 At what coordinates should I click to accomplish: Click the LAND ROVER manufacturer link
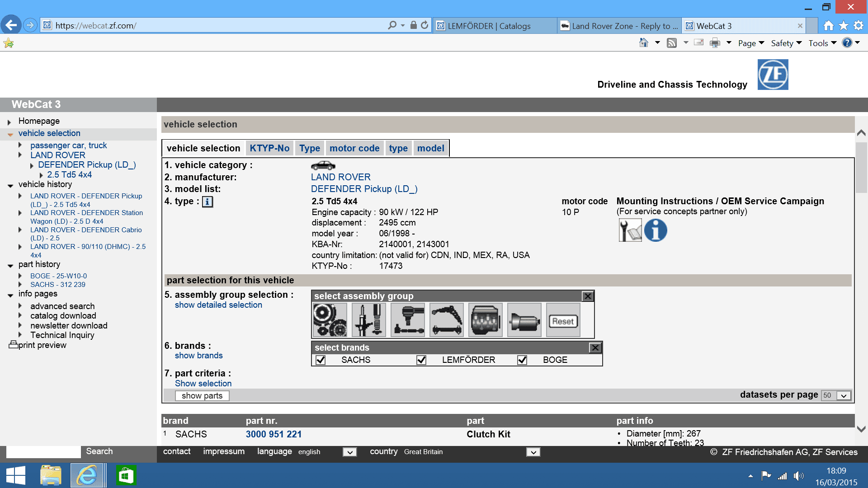(x=341, y=177)
